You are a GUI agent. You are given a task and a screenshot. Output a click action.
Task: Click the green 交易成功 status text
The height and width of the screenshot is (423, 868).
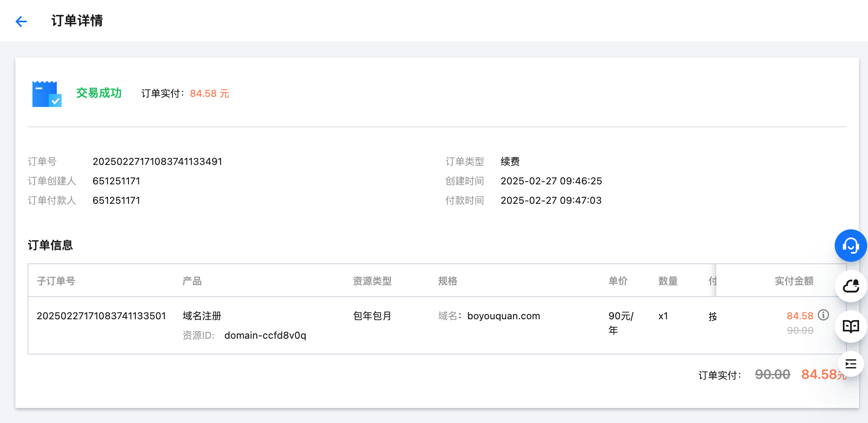tap(99, 93)
